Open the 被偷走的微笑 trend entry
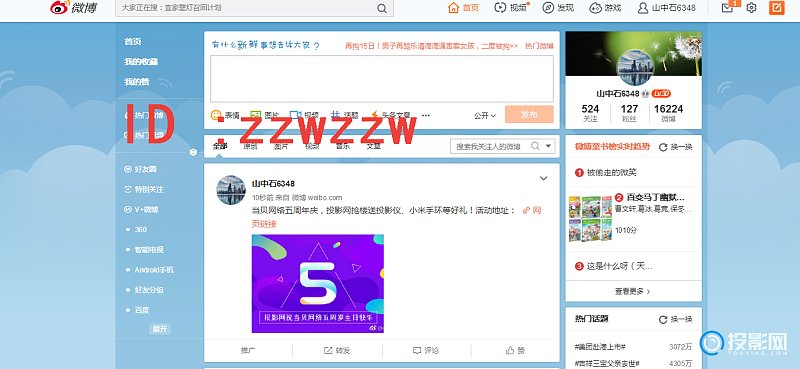This screenshot has height=369, width=800. pyautogui.click(x=611, y=173)
